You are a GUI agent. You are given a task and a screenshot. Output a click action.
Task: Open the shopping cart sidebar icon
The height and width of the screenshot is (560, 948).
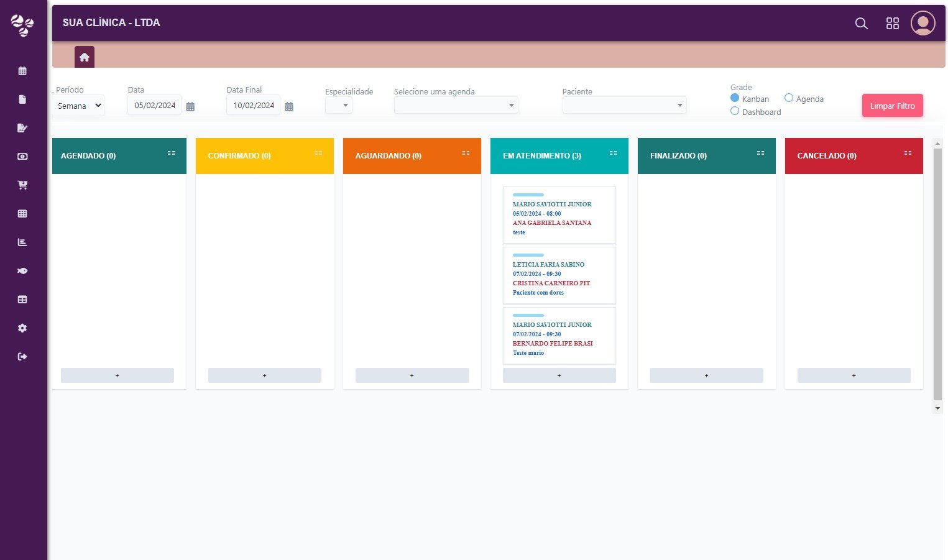click(22, 185)
